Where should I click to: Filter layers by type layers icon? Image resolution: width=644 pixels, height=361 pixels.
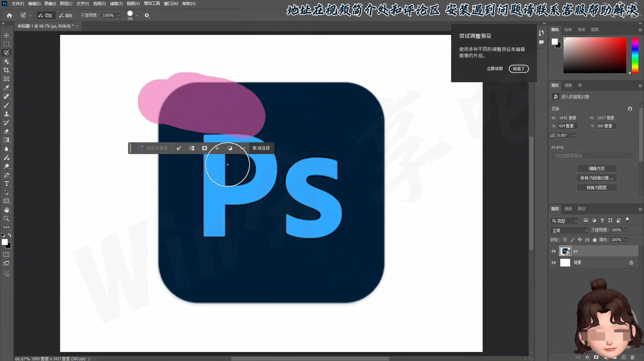point(602,220)
